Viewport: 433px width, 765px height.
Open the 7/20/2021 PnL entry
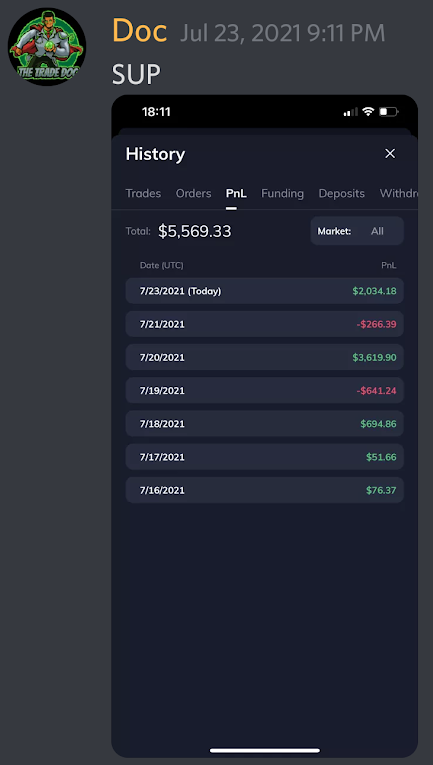coord(265,357)
